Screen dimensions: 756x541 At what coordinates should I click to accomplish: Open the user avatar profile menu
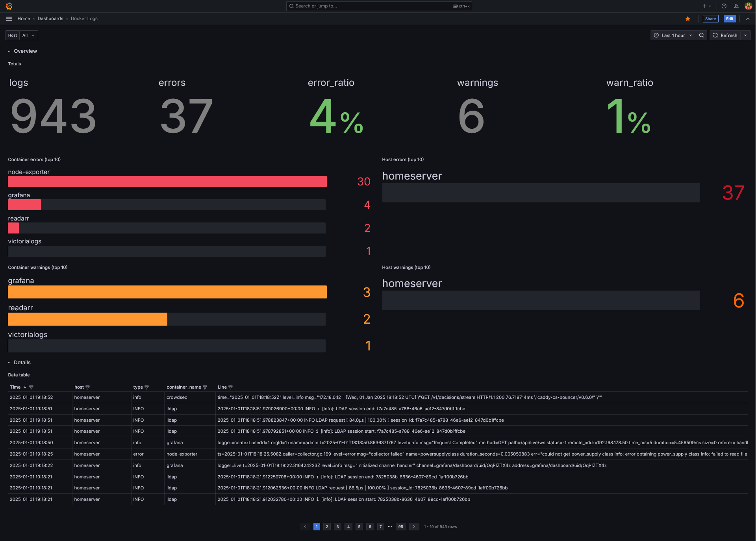(748, 6)
